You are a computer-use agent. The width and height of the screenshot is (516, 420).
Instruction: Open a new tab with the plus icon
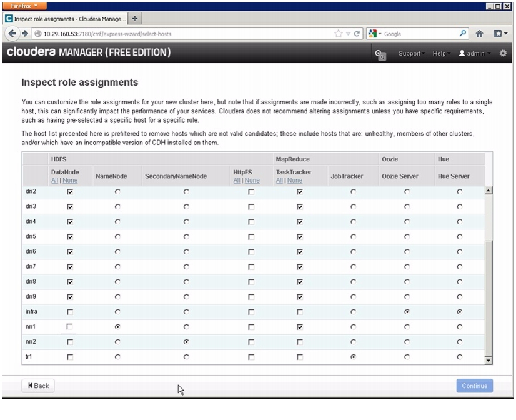click(x=134, y=19)
